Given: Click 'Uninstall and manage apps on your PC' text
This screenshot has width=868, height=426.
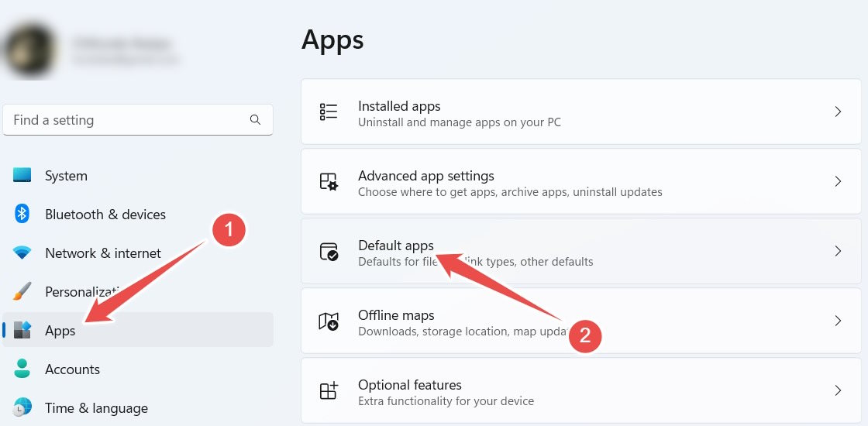Looking at the screenshot, I should [460, 122].
